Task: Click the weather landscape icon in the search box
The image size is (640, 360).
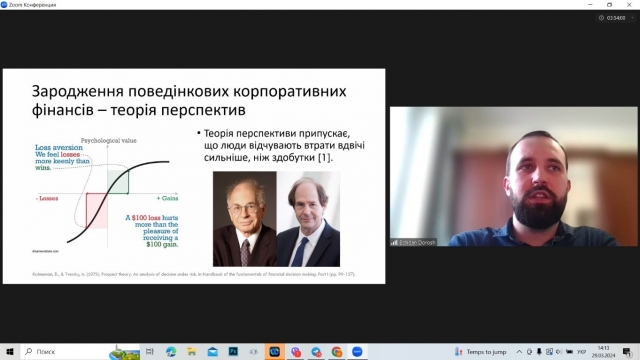Action: tap(124, 352)
